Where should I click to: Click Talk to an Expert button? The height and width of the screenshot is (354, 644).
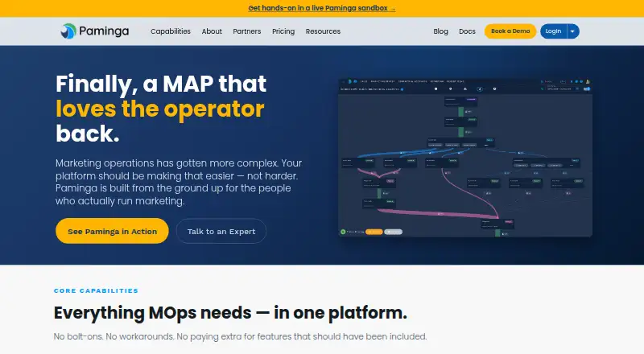pyautogui.click(x=221, y=231)
